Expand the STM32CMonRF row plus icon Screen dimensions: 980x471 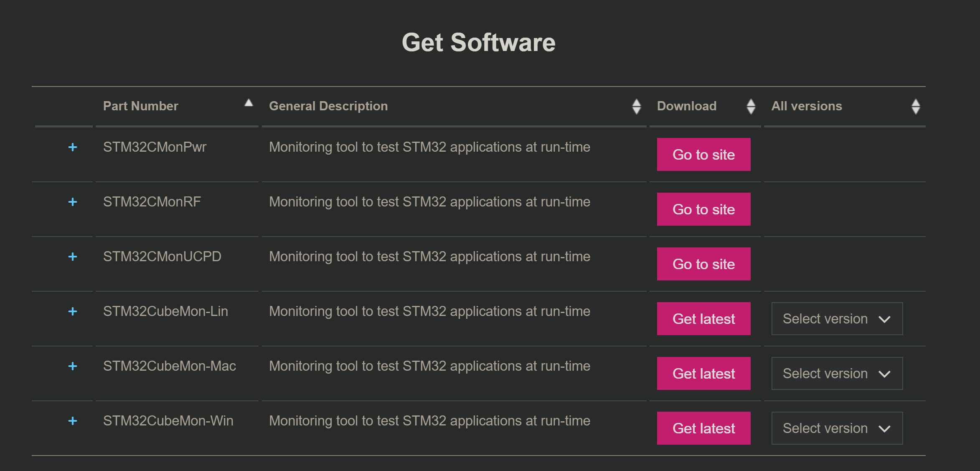73,202
